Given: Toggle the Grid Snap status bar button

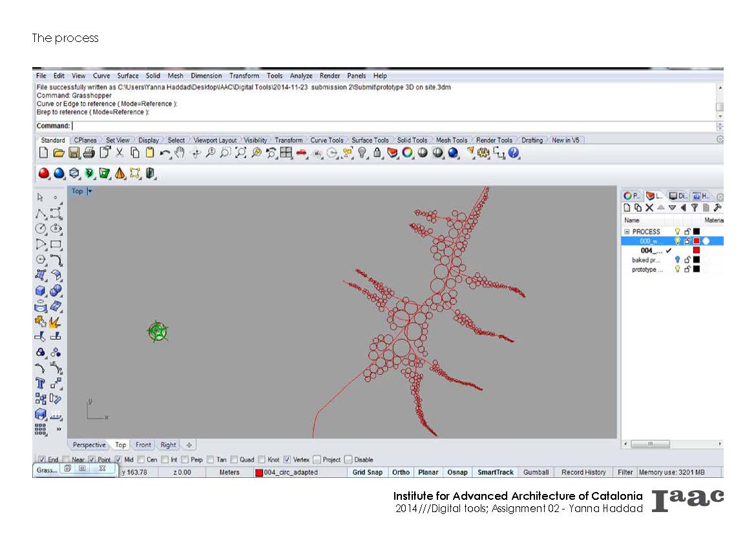Looking at the screenshot, I should 367,473.
